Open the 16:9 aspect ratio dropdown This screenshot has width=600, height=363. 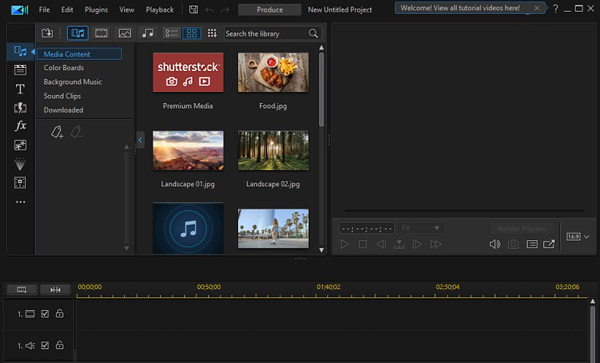coord(577,237)
